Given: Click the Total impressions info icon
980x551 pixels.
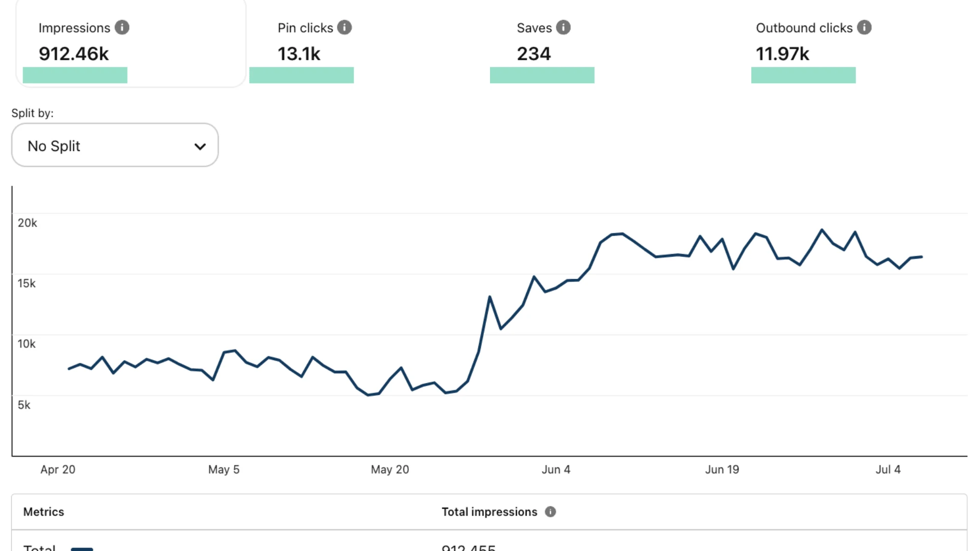Looking at the screenshot, I should pyautogui.click(x=550, y=512).
